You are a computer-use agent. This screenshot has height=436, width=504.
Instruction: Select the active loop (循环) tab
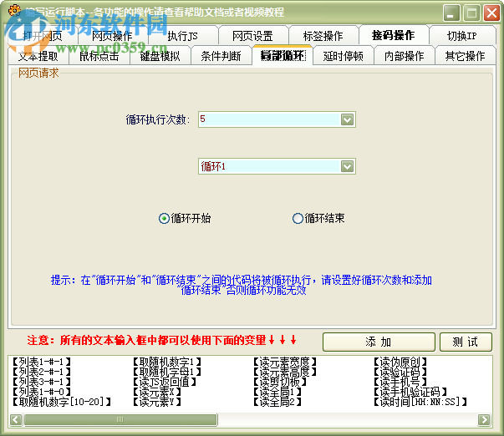point(283,55)
